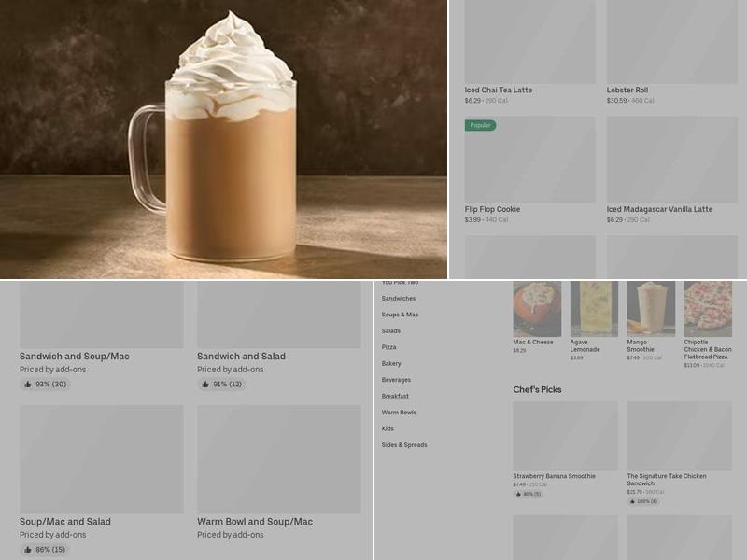This screenshot has height=560, width=747.
Task: Click the Strawberry Banana Smoothie rating badge
Action: pyautogui.click(x=528, y=494)
